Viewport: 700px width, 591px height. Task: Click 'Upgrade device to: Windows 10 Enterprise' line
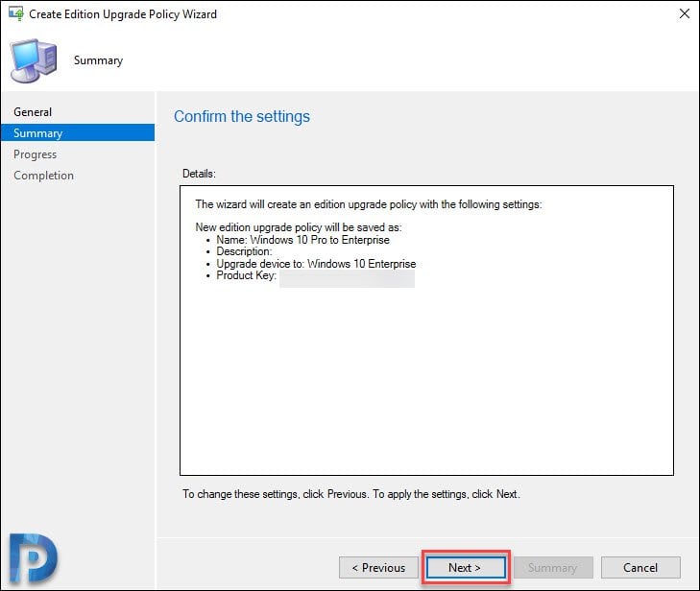coord(316,264)
